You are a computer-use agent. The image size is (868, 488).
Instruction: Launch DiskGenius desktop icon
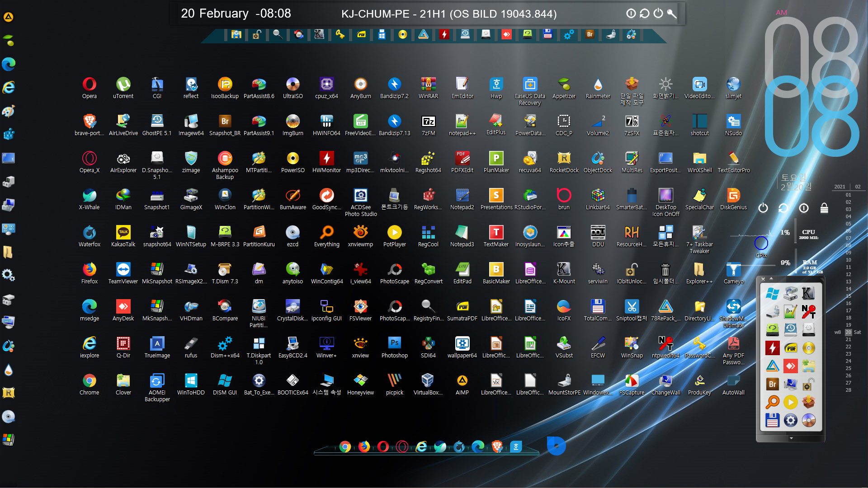[x=733, y=199]
